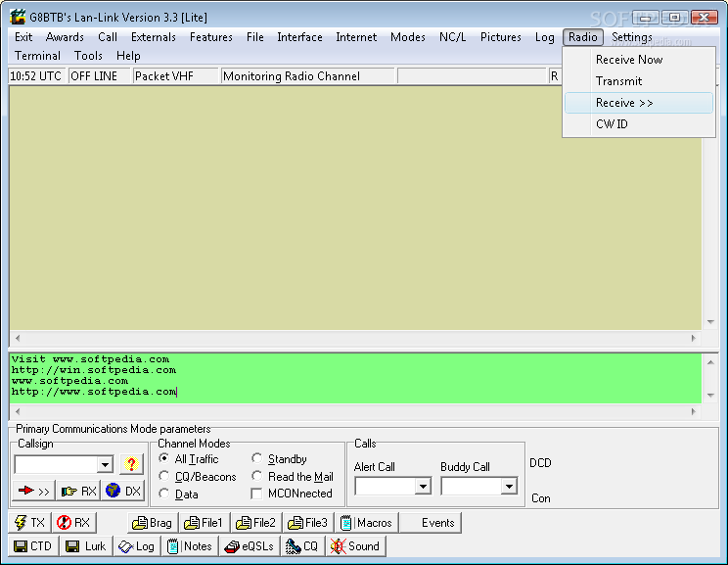Click the receive pane scroll-left arrow
Viewport: 728px width, 565px height.
coord(18,338)
